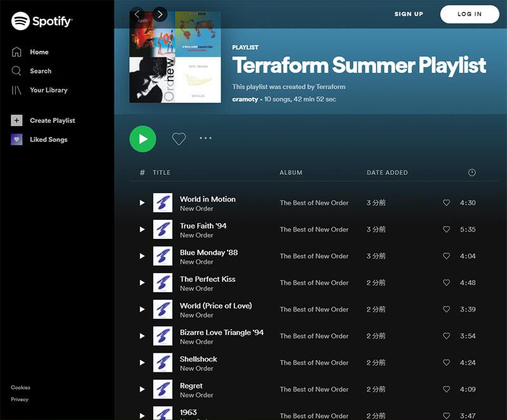Go forward with the right arrow
Viewport: 507px width, 420px height.
tap(160, 14)
